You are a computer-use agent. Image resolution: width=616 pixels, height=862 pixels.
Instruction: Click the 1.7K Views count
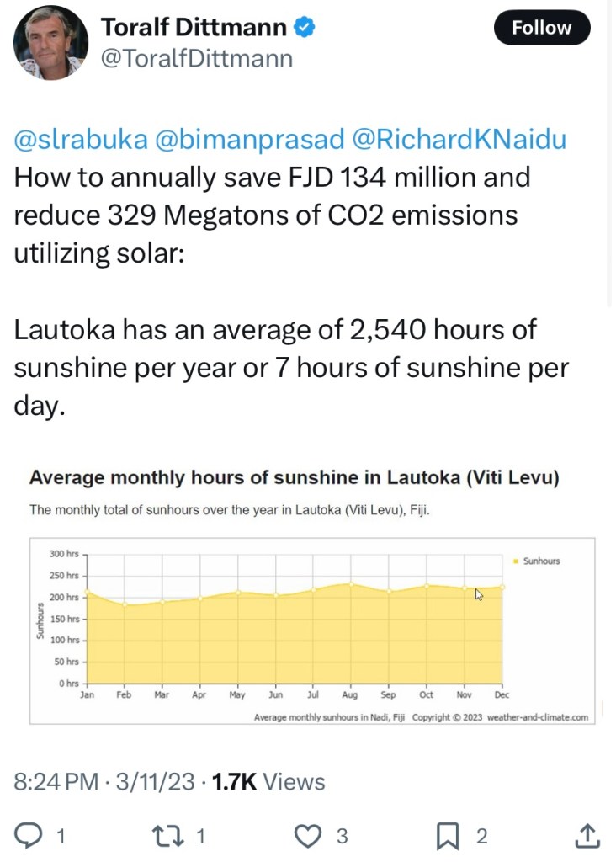pyautogui.click(x=268, y=781)
